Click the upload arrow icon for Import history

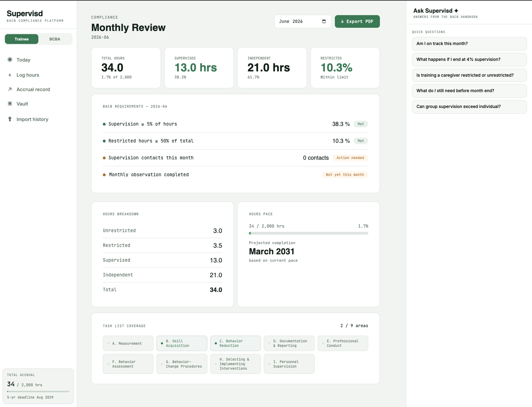10,119
